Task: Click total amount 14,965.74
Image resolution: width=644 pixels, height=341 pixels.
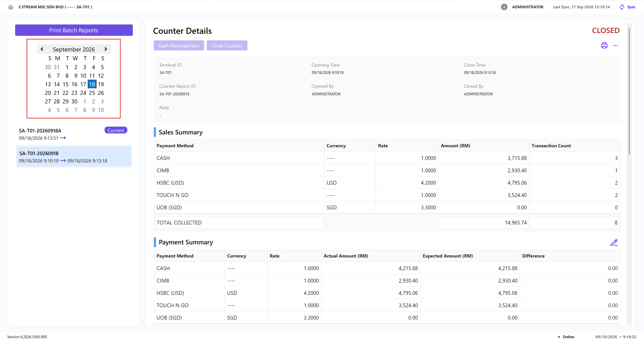Action: pyautogui.click(x=516, y=223)
